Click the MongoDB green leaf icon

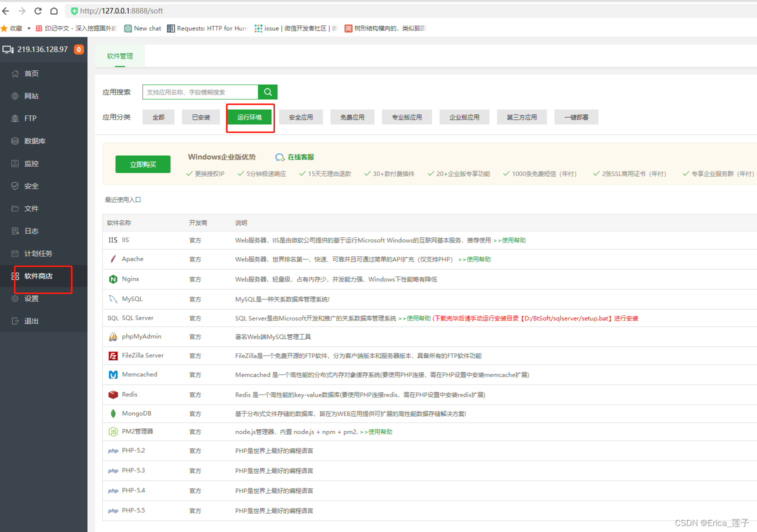point(113,413)
